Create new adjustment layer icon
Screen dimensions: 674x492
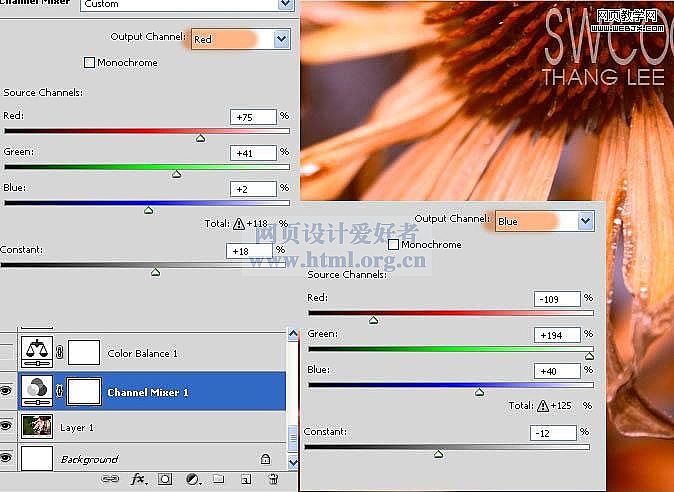[x=193, y=479]
